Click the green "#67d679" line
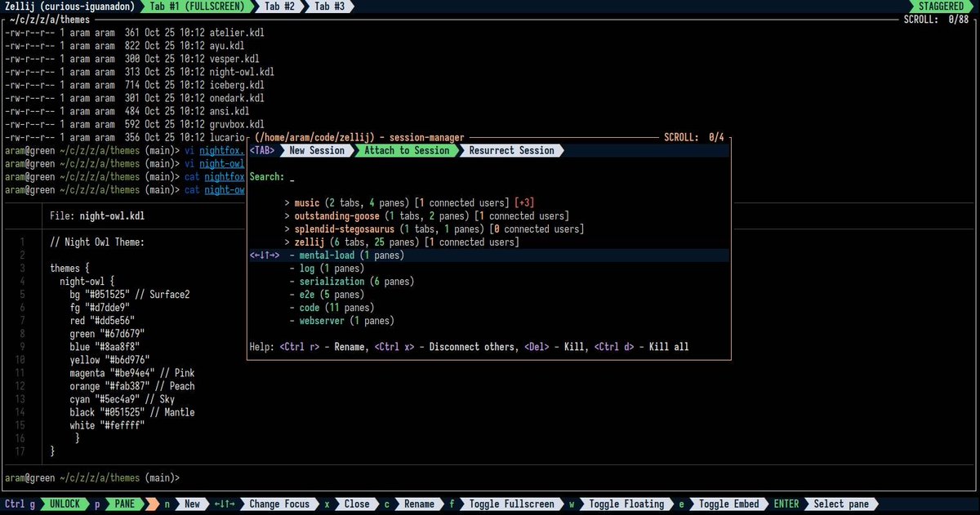The height and width of the screenshot is (515, 980). [107, 334]
